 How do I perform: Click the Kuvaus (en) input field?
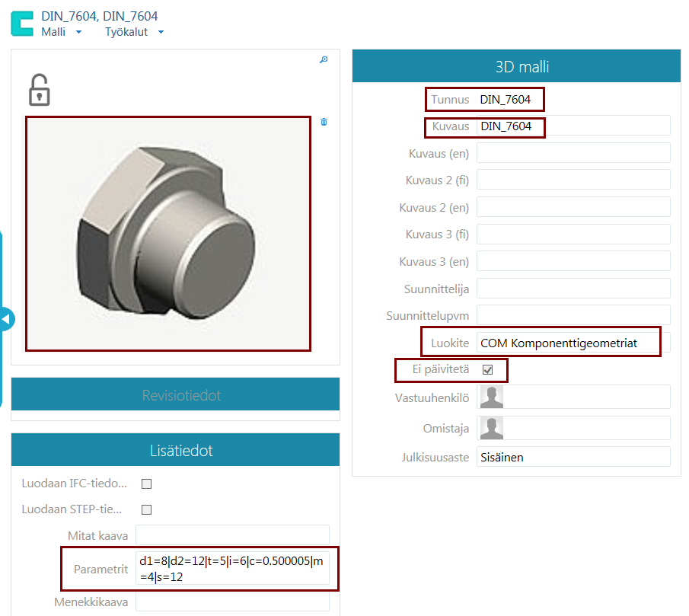573,153
